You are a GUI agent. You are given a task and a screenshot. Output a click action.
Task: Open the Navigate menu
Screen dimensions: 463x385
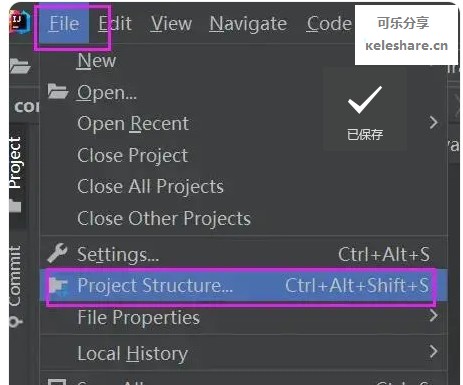[248, 24]
